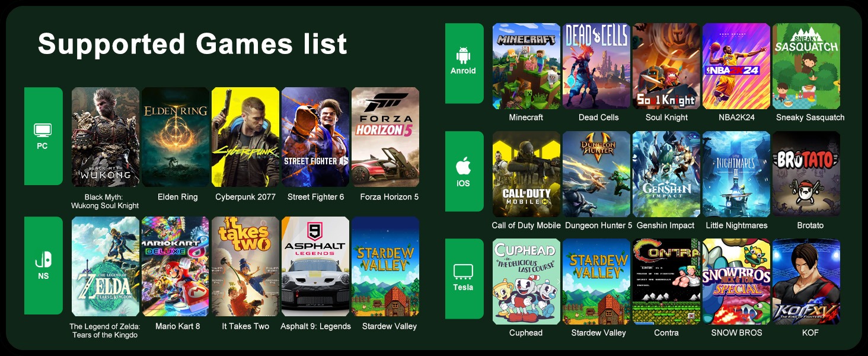The image size is (868, 356).
Task: Click the 'Anroid' platform label text
Action: coord(463,71)
